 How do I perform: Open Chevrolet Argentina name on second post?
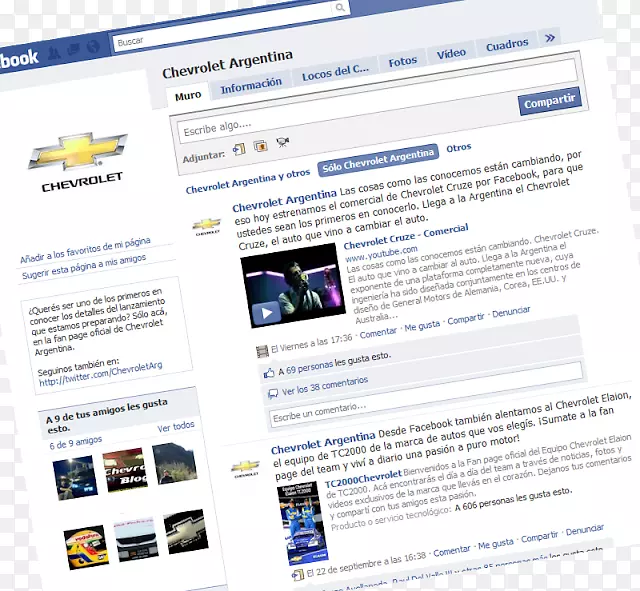click(x=323, y=442)
